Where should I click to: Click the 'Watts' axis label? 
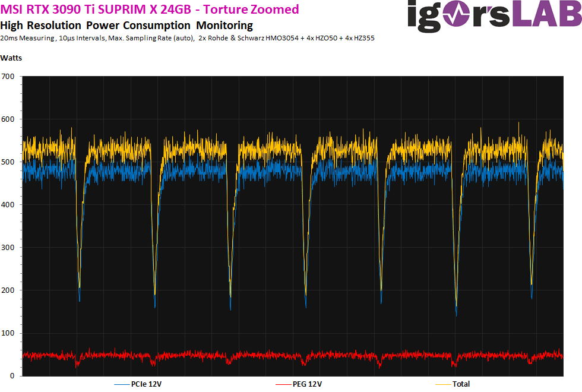point(11,58)
